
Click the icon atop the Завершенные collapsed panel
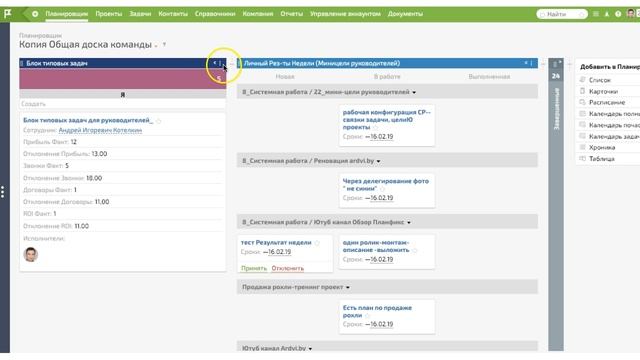556,64
